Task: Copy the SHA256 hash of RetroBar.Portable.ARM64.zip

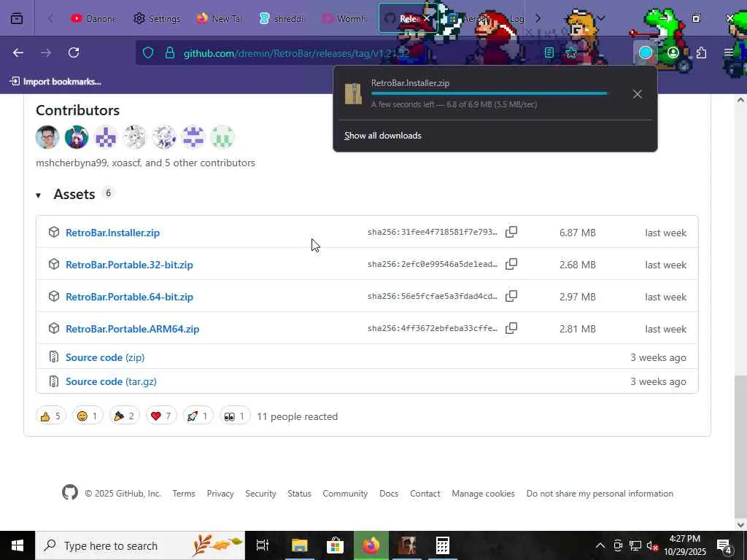Action: (x=511, y=328)
